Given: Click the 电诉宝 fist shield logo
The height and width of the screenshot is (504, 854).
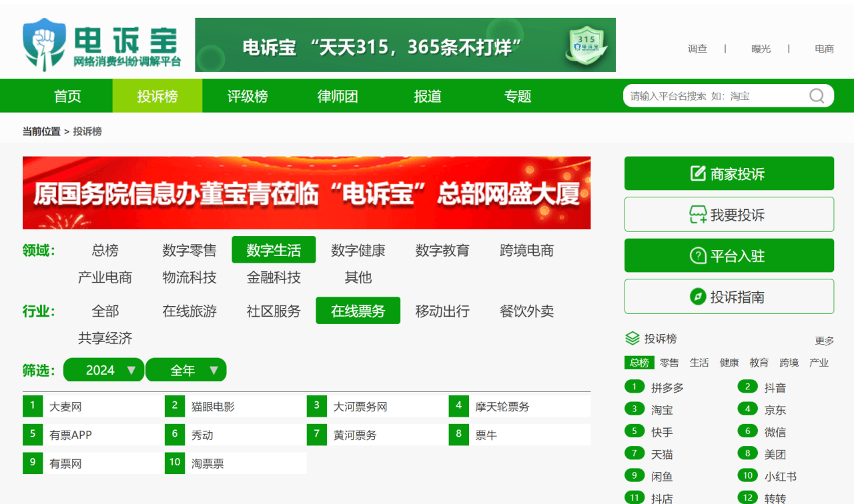Looking at the screenshot, I should [x=44, y=45].
